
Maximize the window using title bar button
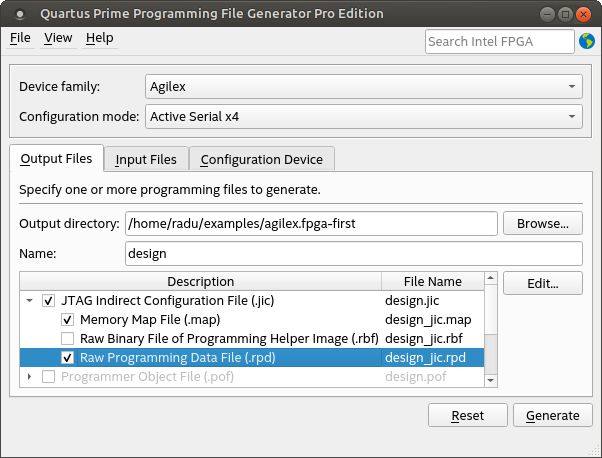click(564, 14)
